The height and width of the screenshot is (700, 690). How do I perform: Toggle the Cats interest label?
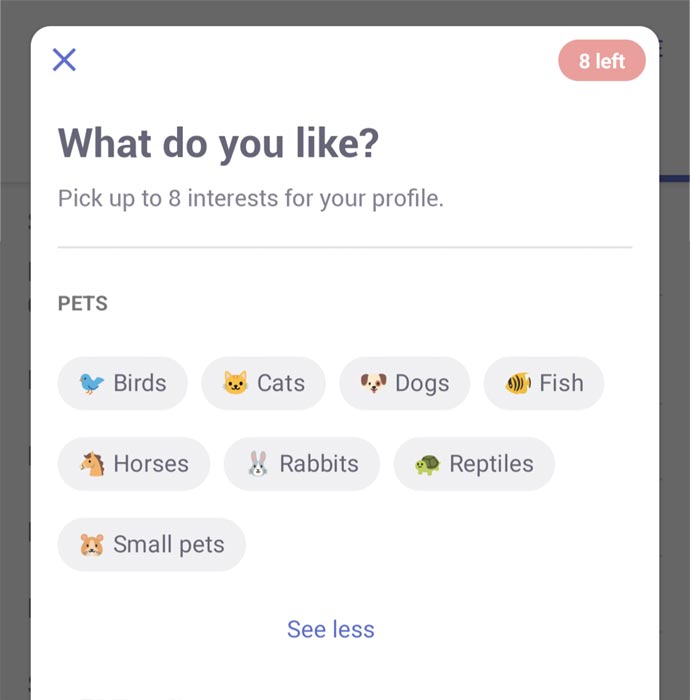281,383
